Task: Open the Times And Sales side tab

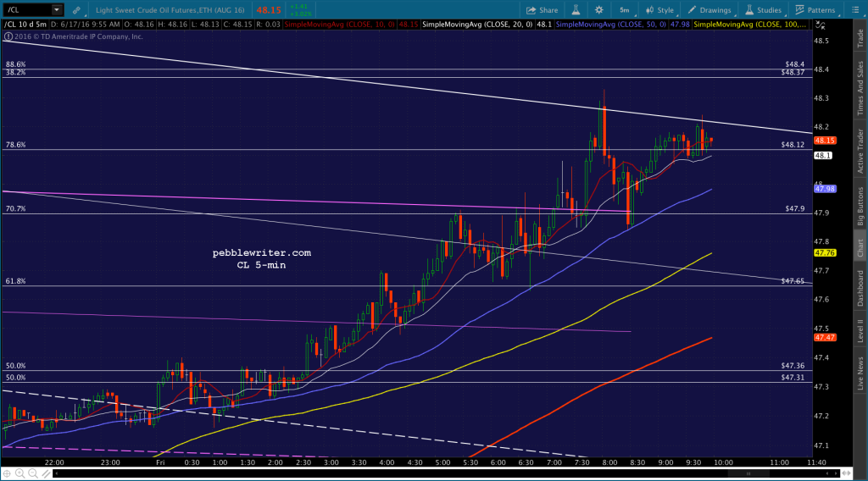Action: click(860, 88)
